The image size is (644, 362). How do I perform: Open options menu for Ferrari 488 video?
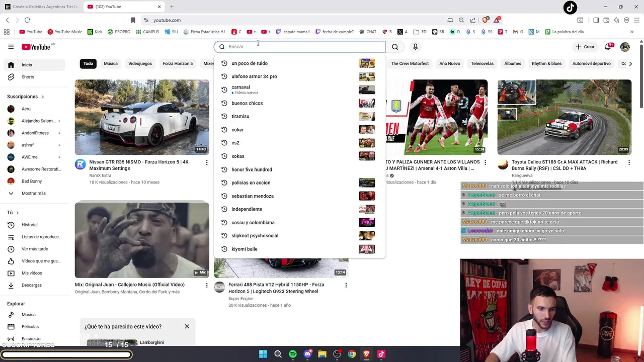coord(346,285)
